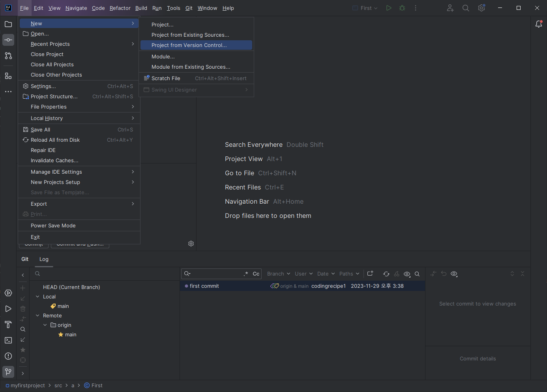Open the commit options gear icon
The width and height of the screenshot is (547, 392).
pos(191,244)
